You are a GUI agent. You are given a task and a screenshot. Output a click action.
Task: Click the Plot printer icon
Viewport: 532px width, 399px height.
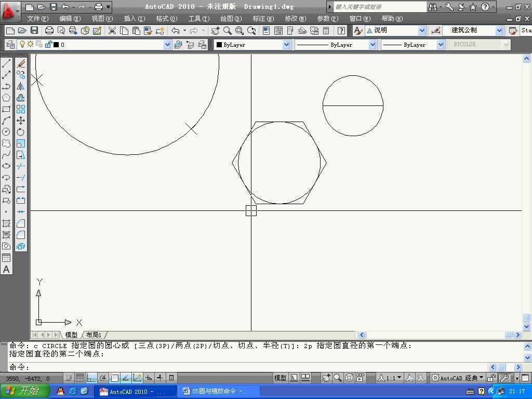point(49,31)
